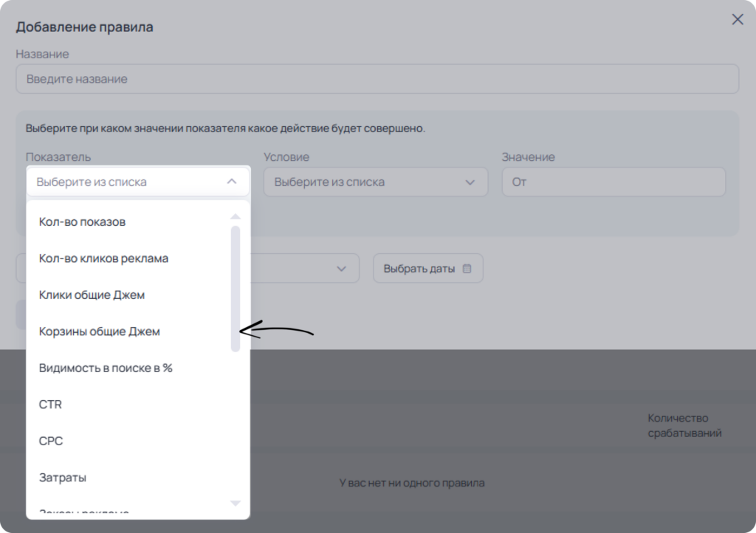Click the dropdown list scrollbar thumb
The width and height of the screenshot is (756, 533).
click(236, 289)
